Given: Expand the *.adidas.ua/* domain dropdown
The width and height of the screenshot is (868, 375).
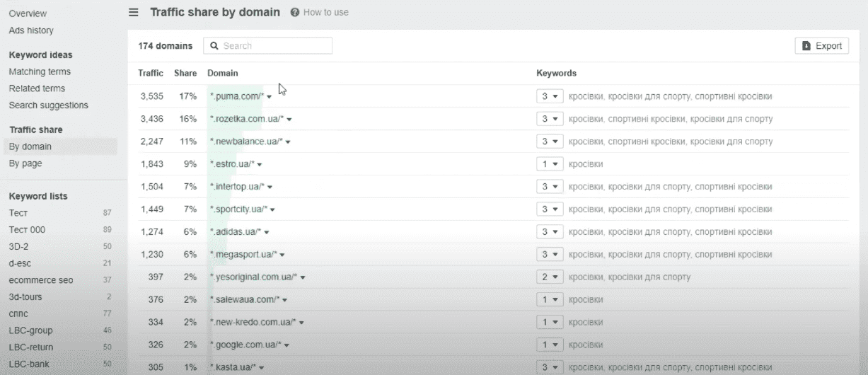Looking at the screenshot, I should (267, 233).
